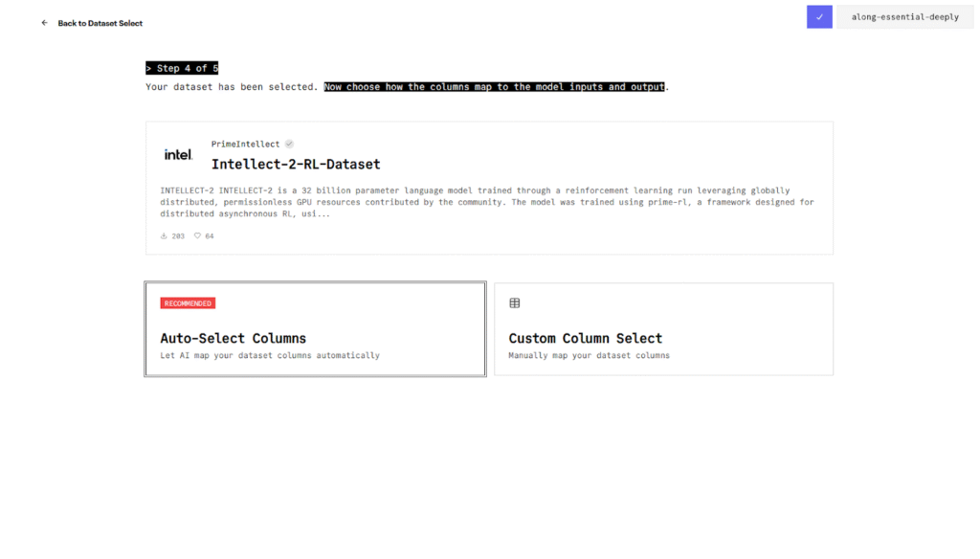Click the heart likes icon

[197, 235]
